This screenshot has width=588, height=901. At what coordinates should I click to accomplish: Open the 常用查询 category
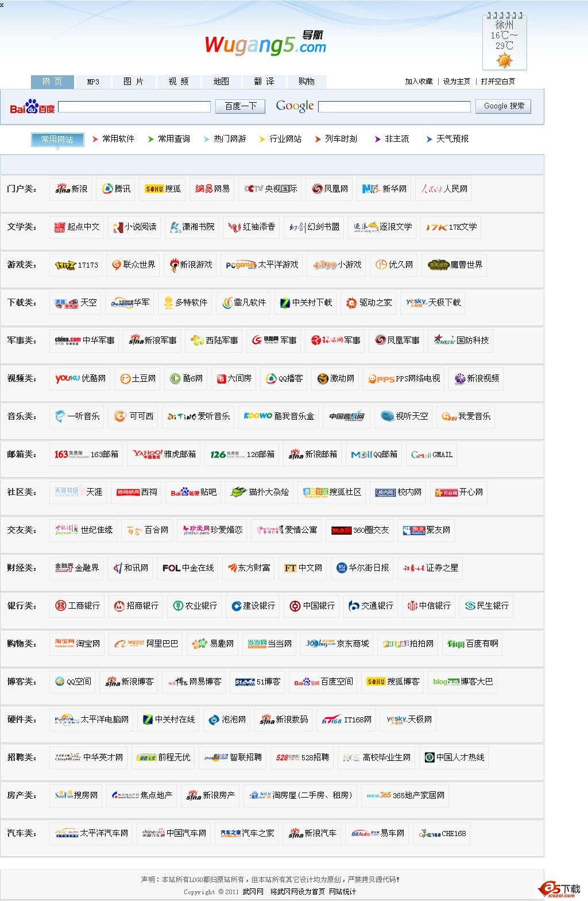click(x=174, y=139)
